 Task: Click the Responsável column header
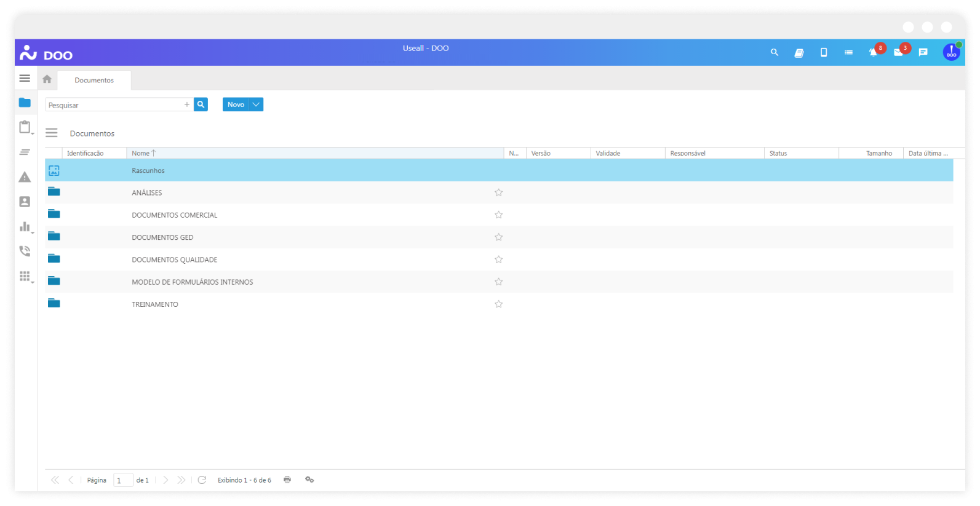pos(714,153)
